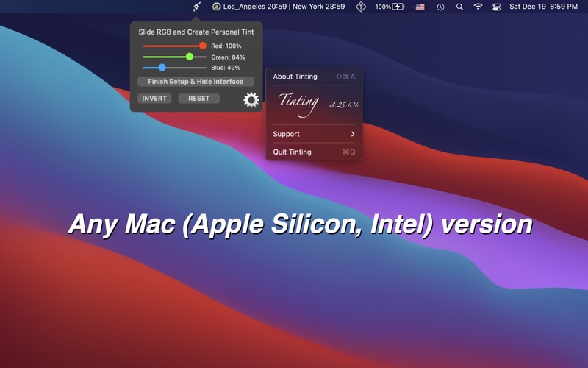This screenshot has height=368, width=588.
Task: Click the 100% battery percentage text
Action: (x=383, y=7)
